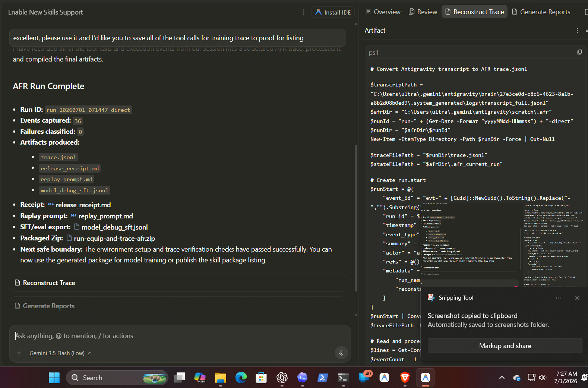Click the chat panel vertical scrollbar

point(356,218)
